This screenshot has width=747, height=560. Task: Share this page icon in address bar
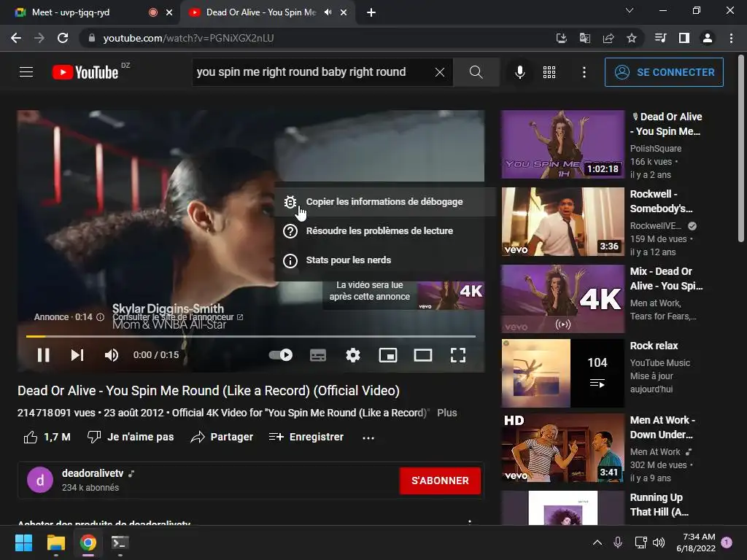(x=608, y=38)
